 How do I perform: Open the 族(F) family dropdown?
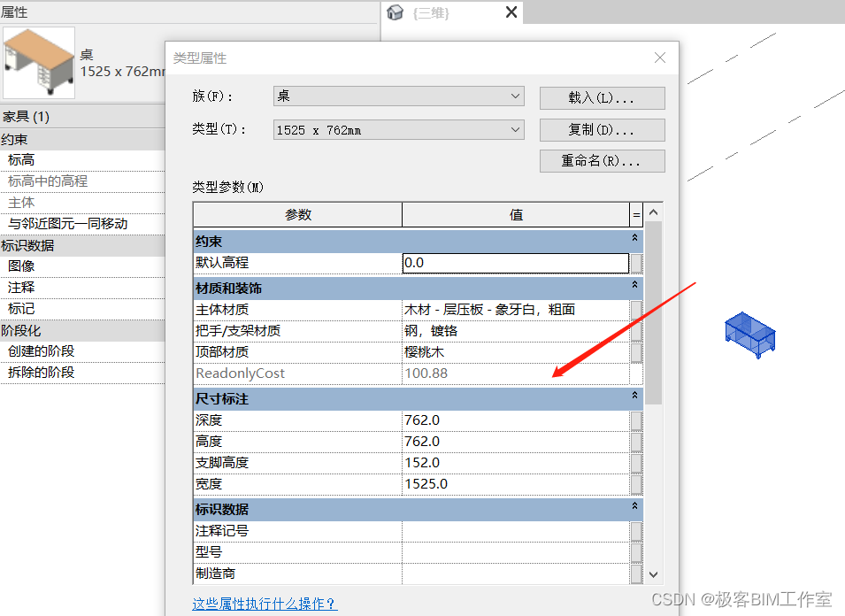coord(515,96)
